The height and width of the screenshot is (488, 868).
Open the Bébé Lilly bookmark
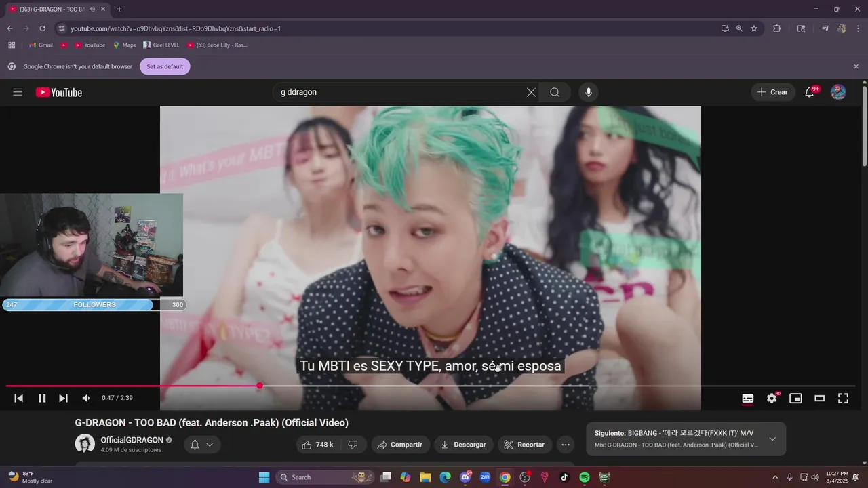pos(217,45)
